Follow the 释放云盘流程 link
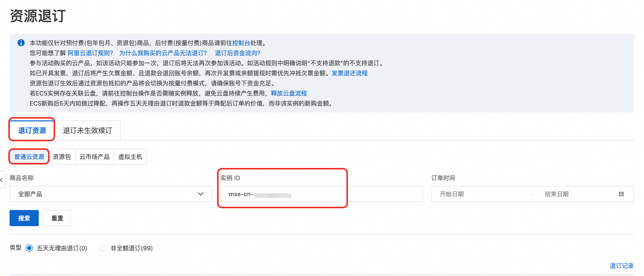This screenshot has width=644, height=276. pyautogui.click(x=289, y=93)
